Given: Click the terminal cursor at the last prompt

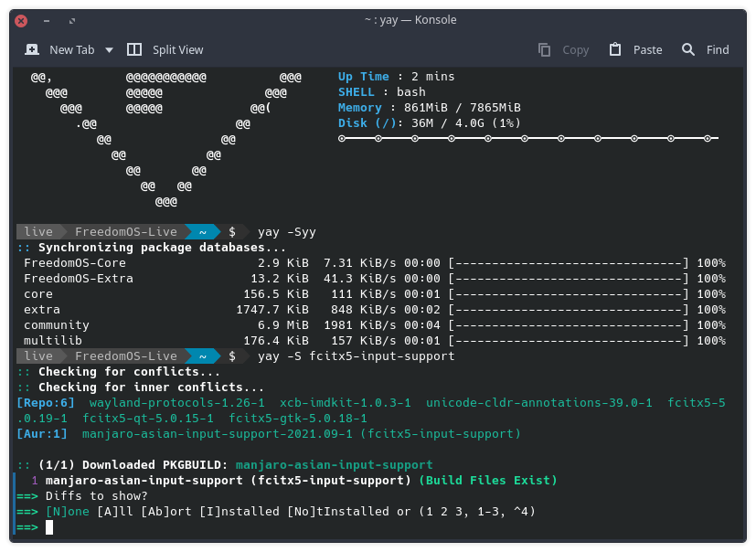Looking at the screenshot, I should pos(49,527).
